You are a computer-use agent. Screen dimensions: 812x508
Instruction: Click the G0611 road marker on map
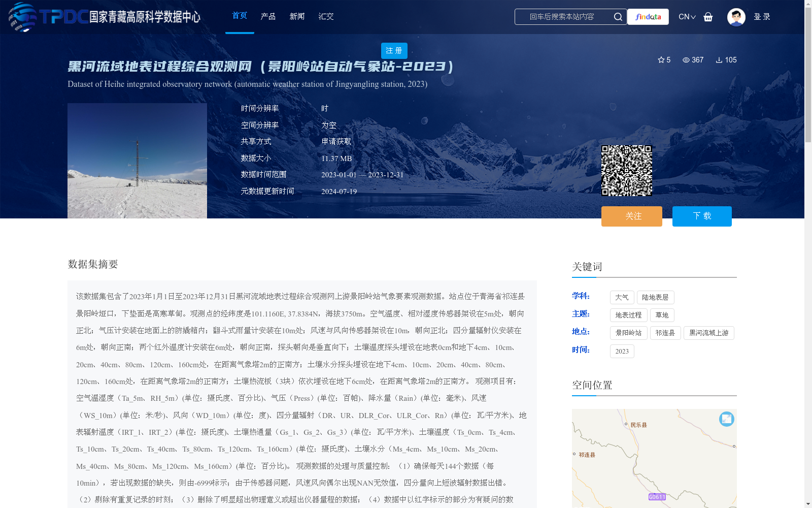pyautogui.click(x=657, y=497)
